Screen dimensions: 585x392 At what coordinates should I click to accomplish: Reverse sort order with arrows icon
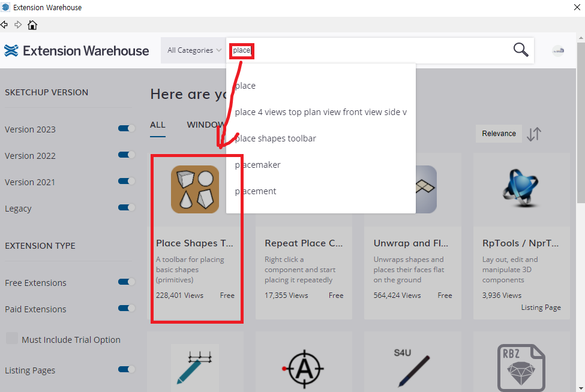tap(534, 134)
